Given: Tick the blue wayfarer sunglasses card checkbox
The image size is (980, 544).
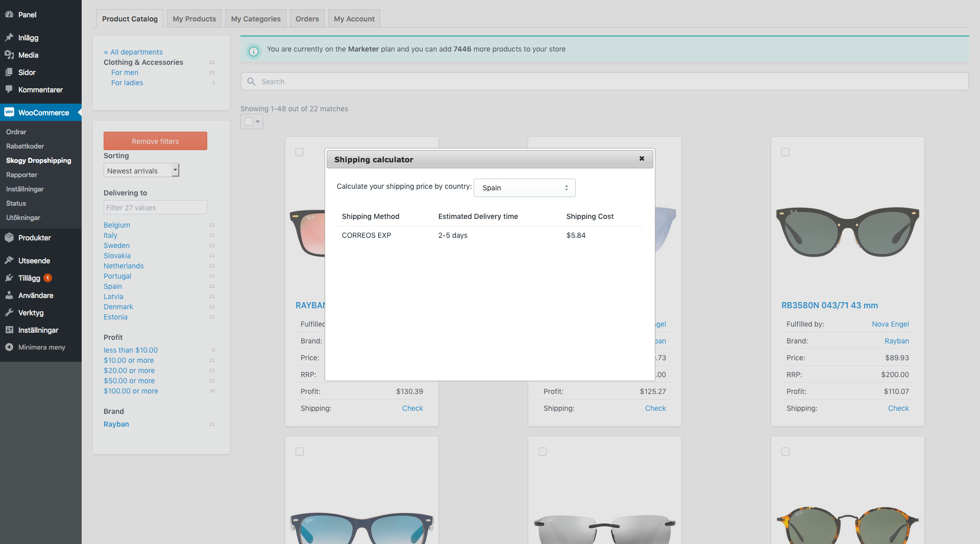Looking at the screenshot, I should pyautogui.click(x=300, y=452).
